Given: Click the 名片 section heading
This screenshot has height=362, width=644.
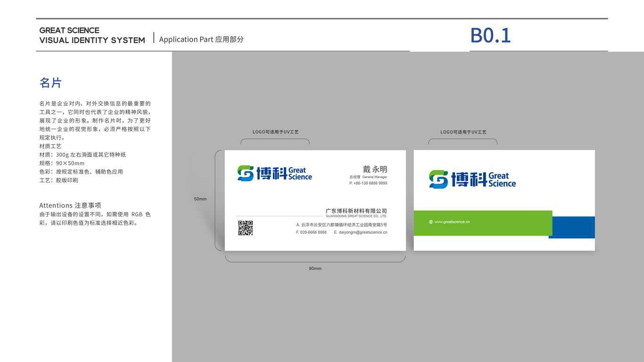Looking at the screenshot, I should 51,83.
